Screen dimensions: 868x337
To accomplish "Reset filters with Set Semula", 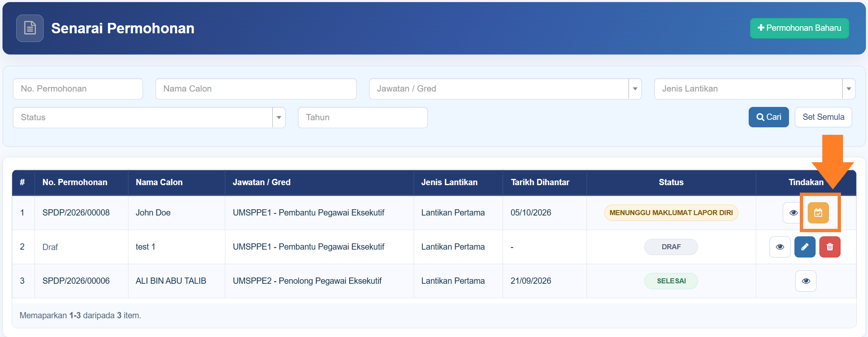I will [x=823, y=117].
